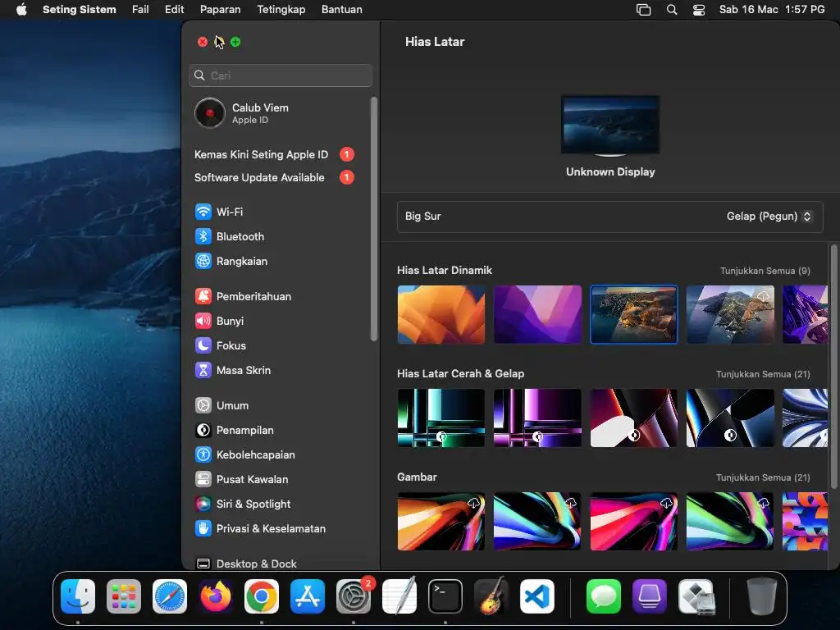Open the Seting Sistem menu
This screenshot has height=630, width=840.
tap(80, 10)
